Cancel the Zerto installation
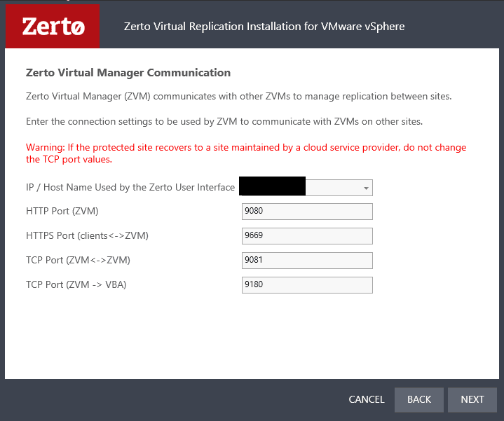Screen dimensions: 504x421 point(367,399)
